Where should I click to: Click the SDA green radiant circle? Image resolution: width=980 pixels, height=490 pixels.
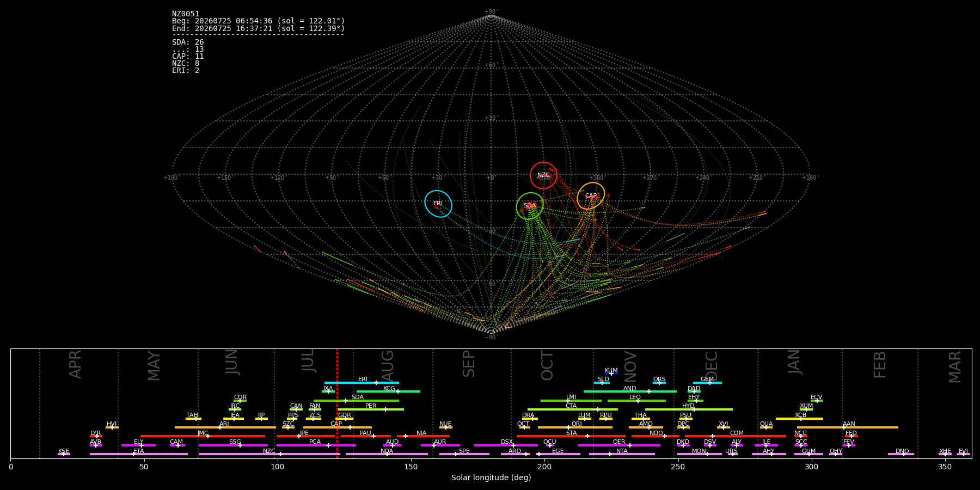click(530, 206)
